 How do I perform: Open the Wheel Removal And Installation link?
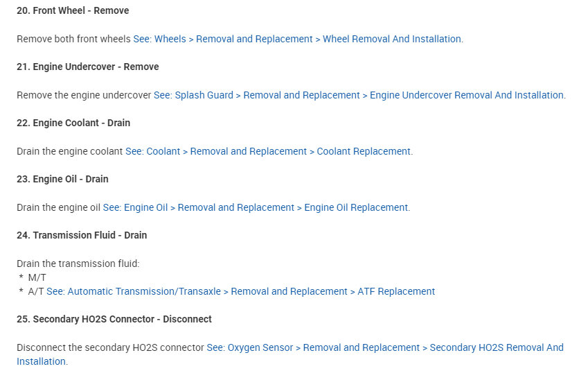298,39
